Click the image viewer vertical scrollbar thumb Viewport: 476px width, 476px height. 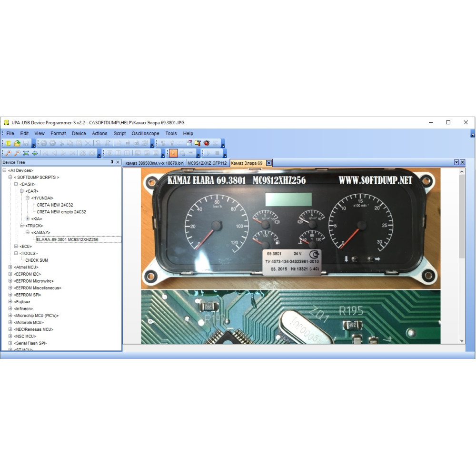[x=462, y=216]
